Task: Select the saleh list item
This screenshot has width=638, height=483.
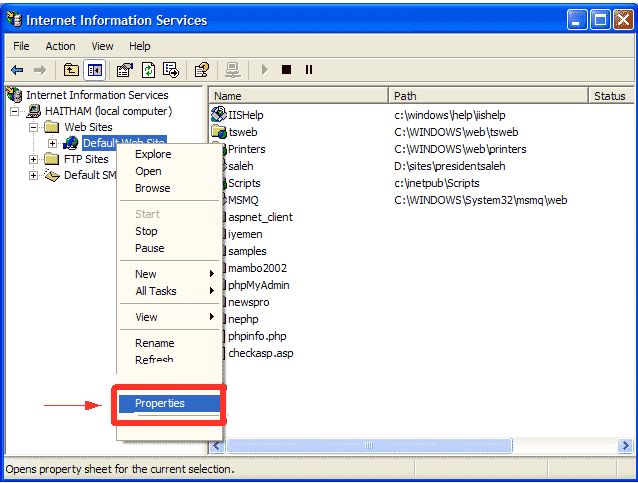Action: 241,166
